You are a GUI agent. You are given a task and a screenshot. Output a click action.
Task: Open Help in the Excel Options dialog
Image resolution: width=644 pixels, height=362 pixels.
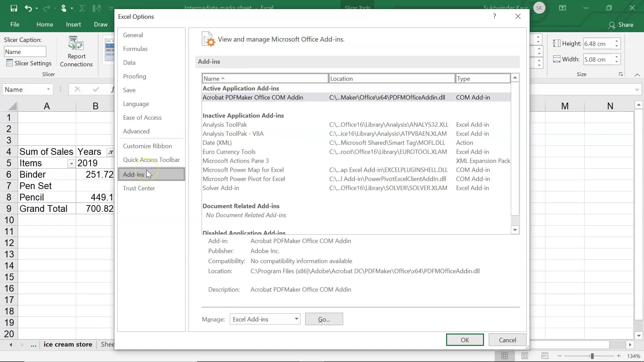tap(494, 16)
